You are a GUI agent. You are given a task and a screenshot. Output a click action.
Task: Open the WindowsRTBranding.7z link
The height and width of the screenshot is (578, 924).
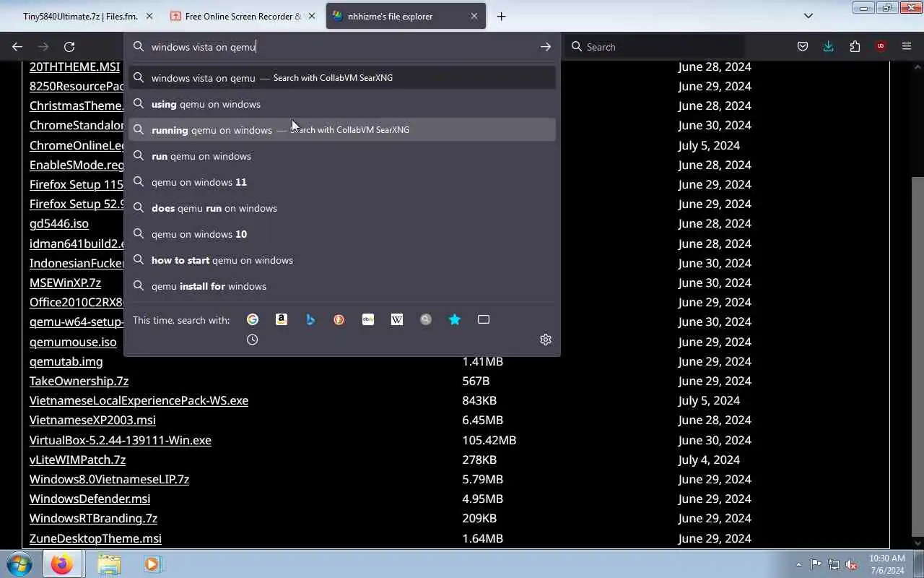(x=93, y=518)
